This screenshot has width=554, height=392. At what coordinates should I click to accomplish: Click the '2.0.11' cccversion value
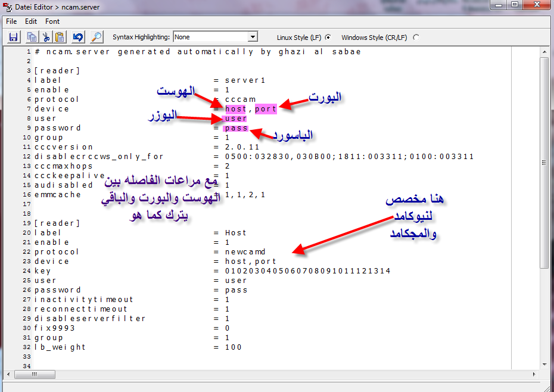(242, 147)
